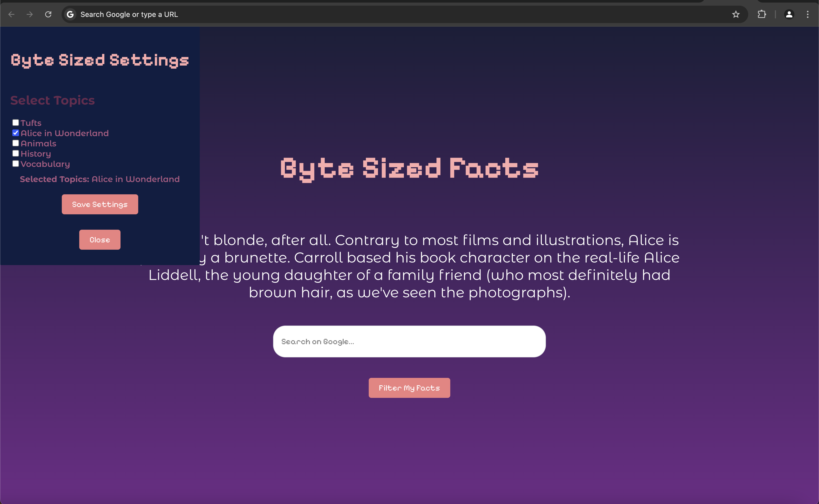Tick the History topic checkbox
Image resolution: width=819 pixels, height=504 pixels.
[x=16, y=153]
